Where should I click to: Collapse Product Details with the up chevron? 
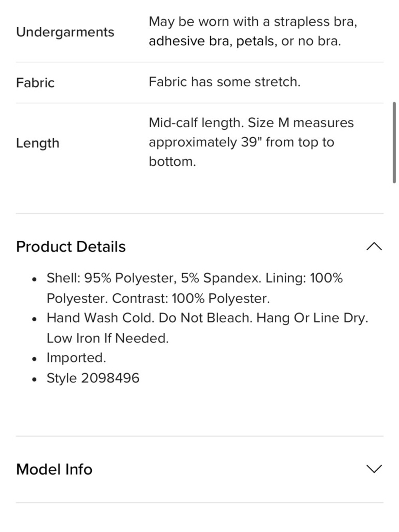374,247
